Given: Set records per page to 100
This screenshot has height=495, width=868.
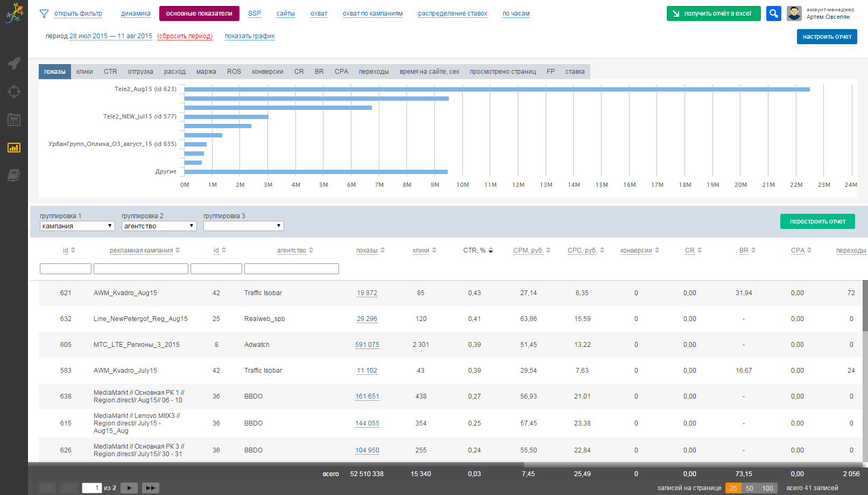Looking at the screenshot, I should pos(767,488).
